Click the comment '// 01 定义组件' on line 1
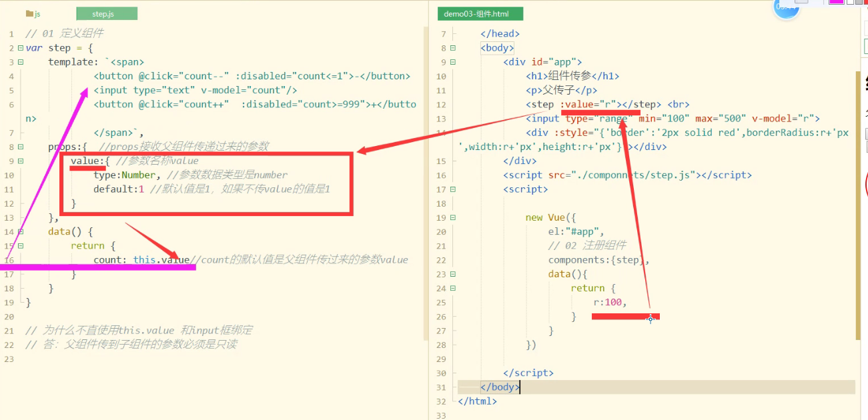Image resolution: width=868 pixels, height=420 pixels. click(64, 33)
